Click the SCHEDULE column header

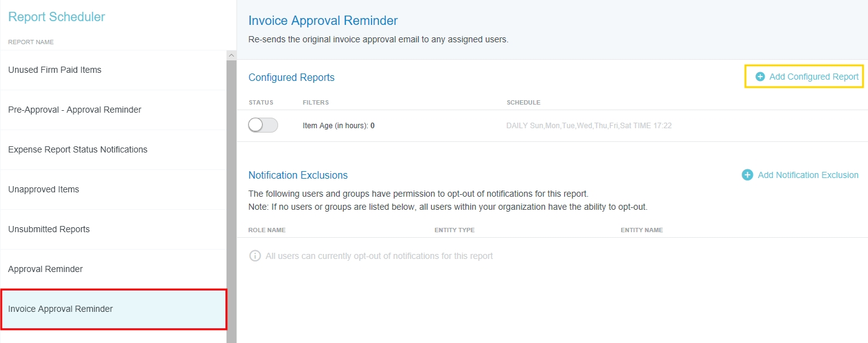(x=523, y=102)
